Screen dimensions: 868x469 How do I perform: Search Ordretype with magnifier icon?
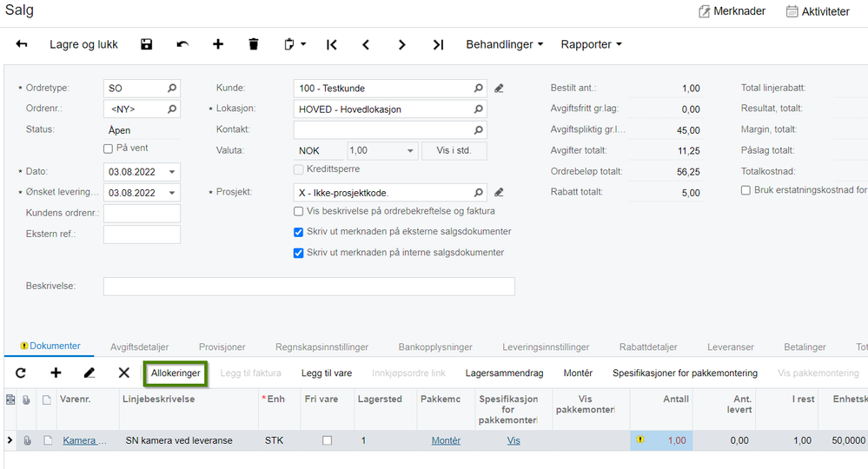pyautogui.click(x=172, y=88)
